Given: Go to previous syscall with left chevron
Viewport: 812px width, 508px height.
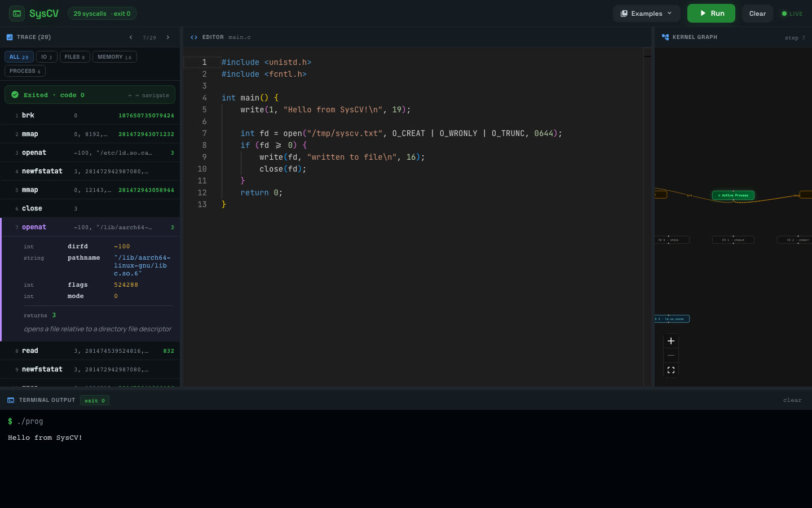Looking at the screenshot, I should pyautogui.click(x=131, y=37).
